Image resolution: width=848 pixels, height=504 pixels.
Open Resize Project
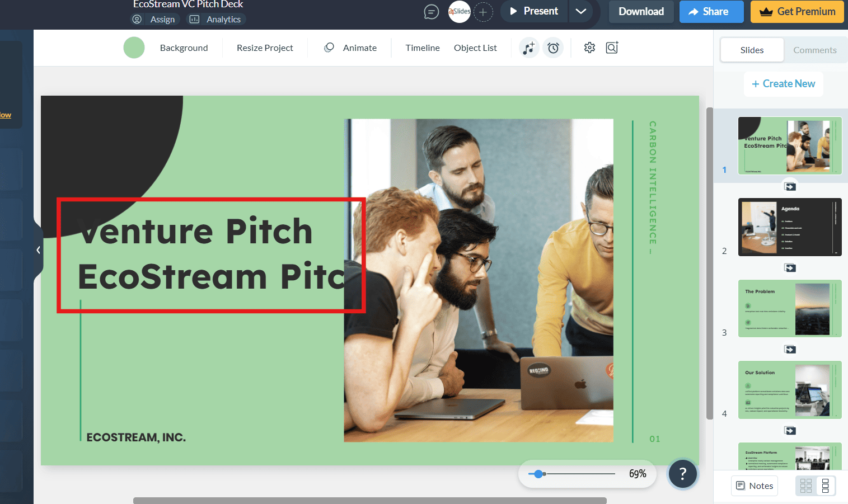point(265,48)
